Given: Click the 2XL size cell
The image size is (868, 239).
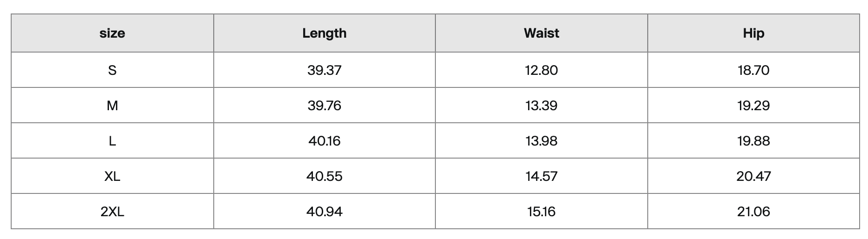Looking at the screenshot, I should (112, 211).
